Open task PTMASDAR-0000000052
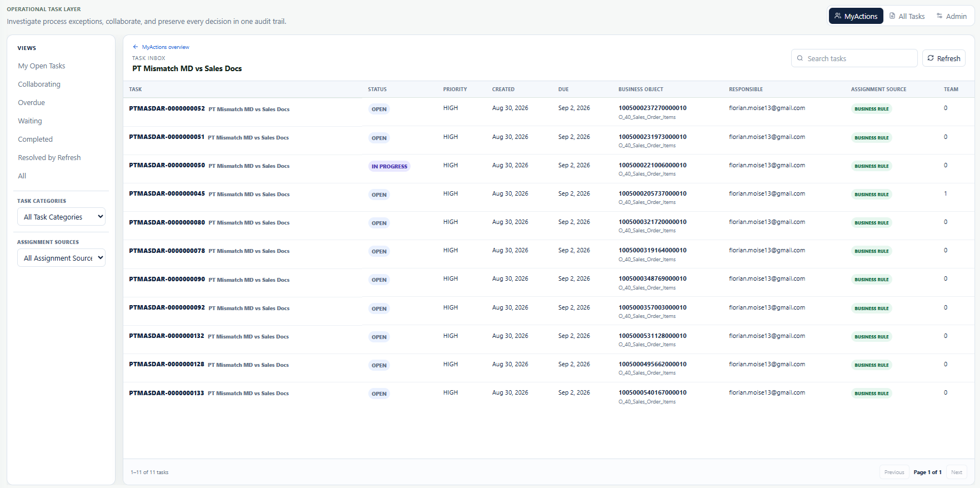980x488 pixels. coord(167,109)
